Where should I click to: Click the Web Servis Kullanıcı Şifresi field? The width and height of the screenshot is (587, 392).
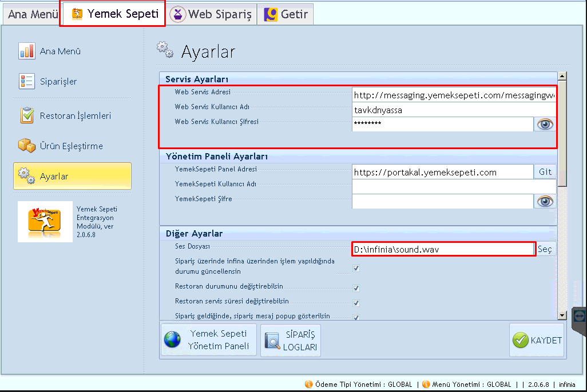tap(442, 124)
